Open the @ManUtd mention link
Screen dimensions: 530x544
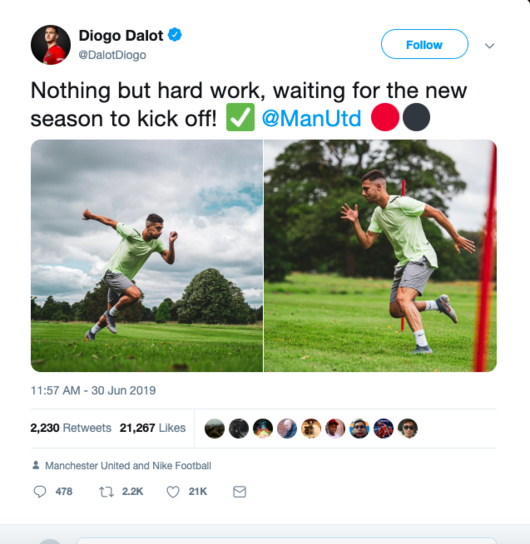[311, 118]
